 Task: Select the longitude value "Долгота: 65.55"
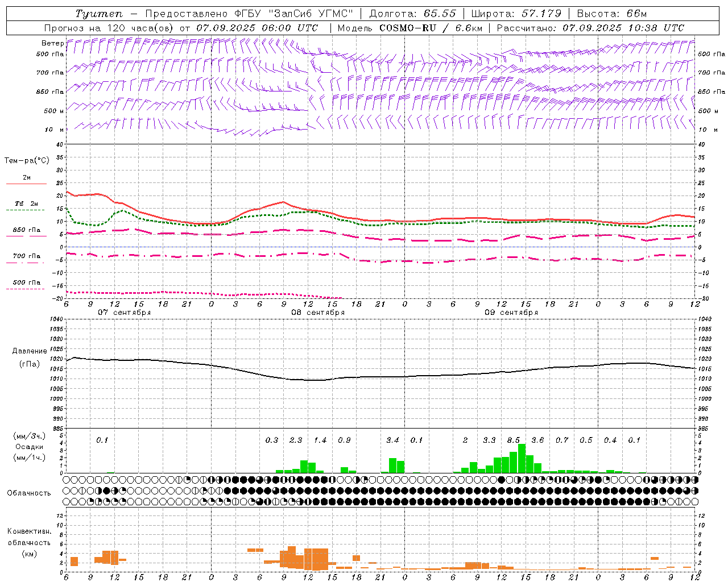[412, 14]
